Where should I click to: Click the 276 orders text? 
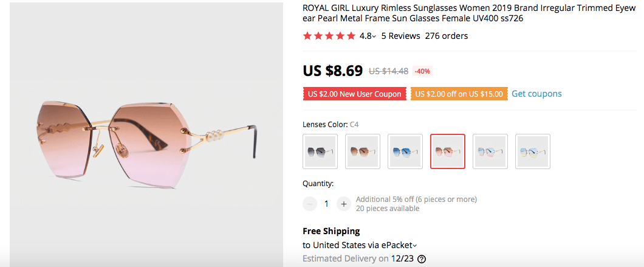(447, 36)
